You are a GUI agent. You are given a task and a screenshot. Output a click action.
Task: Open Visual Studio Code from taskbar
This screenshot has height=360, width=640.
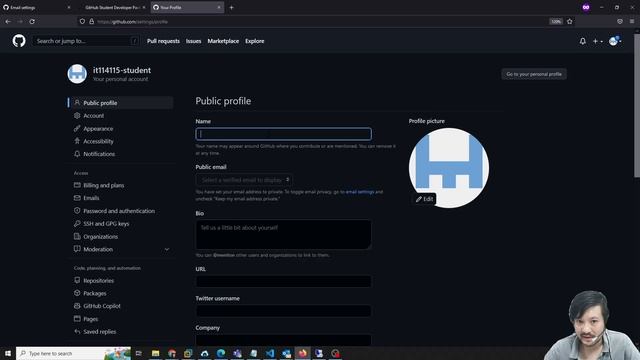pos(270,353)
